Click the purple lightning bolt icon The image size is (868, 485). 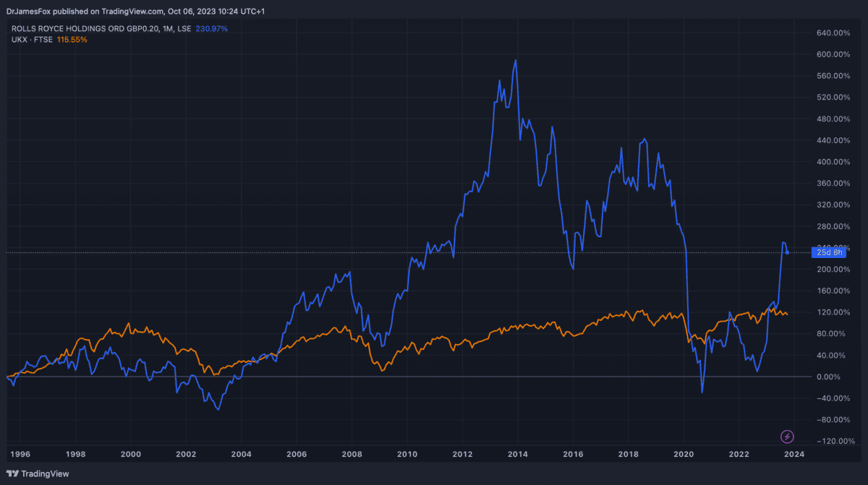tap(788, 437)
